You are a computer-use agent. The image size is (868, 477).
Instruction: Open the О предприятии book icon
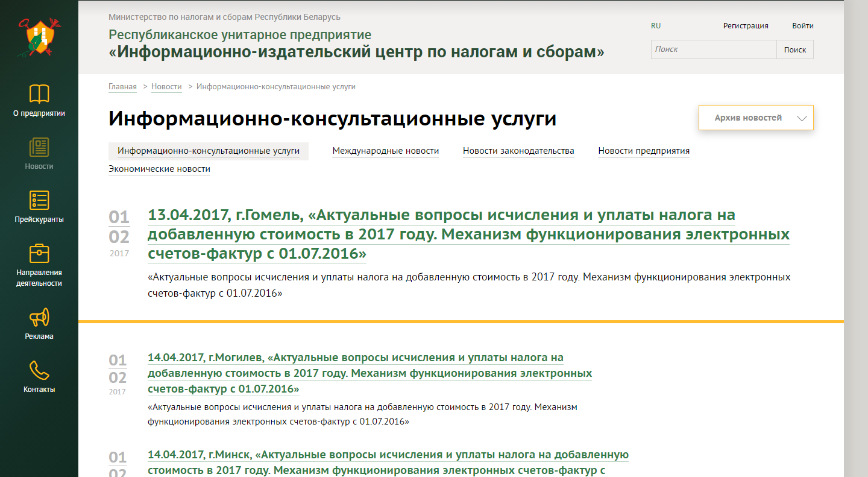[39, 94]
